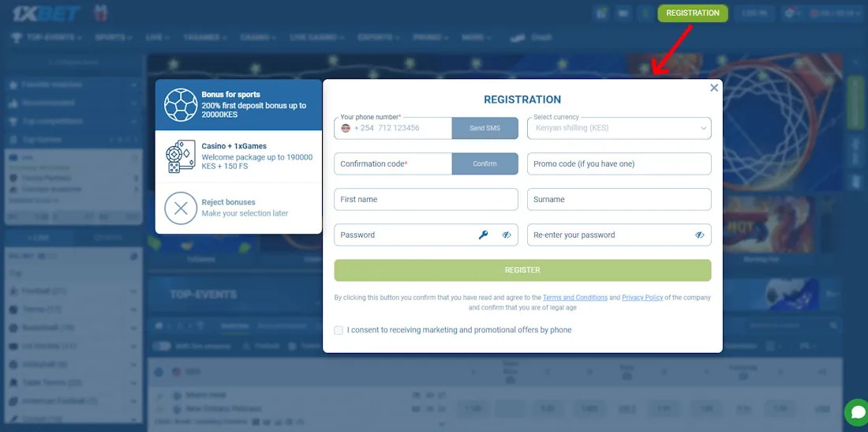Open the LIVE CASINO menu
868x432 pixels.
click(317, 38)
